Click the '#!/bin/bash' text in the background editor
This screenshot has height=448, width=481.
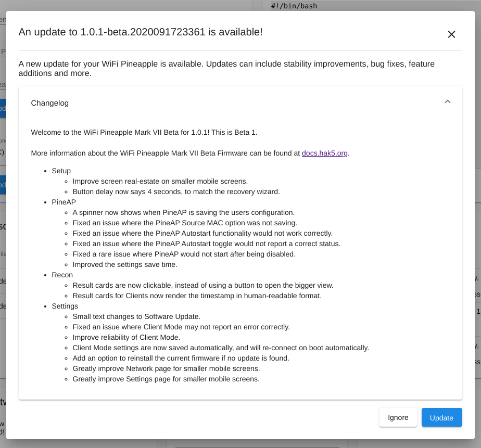pos(294,6)
